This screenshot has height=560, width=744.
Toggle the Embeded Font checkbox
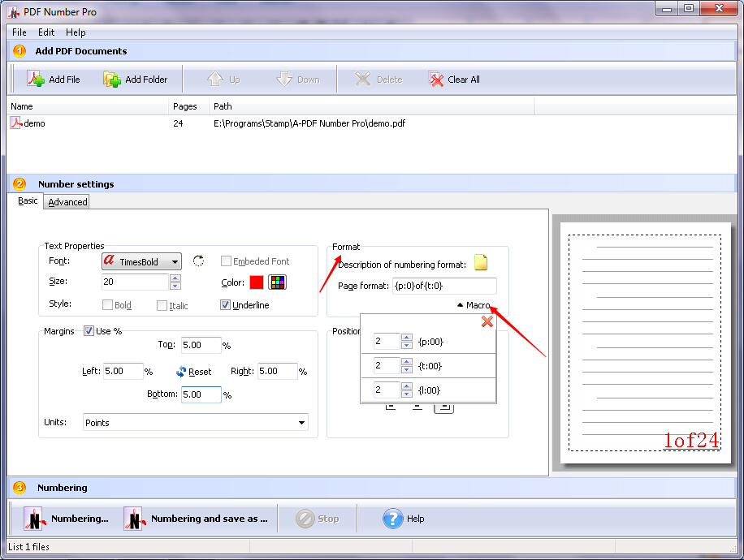[x=226, y=261]
